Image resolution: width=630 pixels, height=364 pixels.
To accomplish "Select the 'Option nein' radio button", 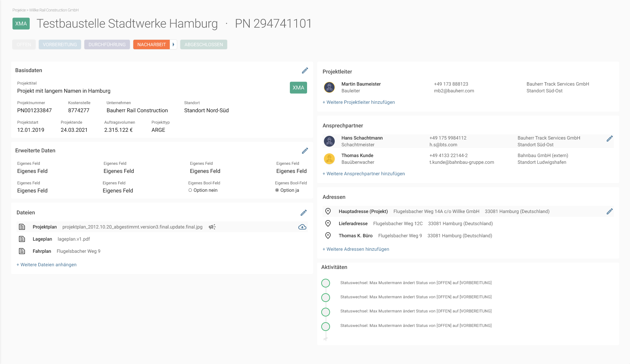I will point(190,190).
